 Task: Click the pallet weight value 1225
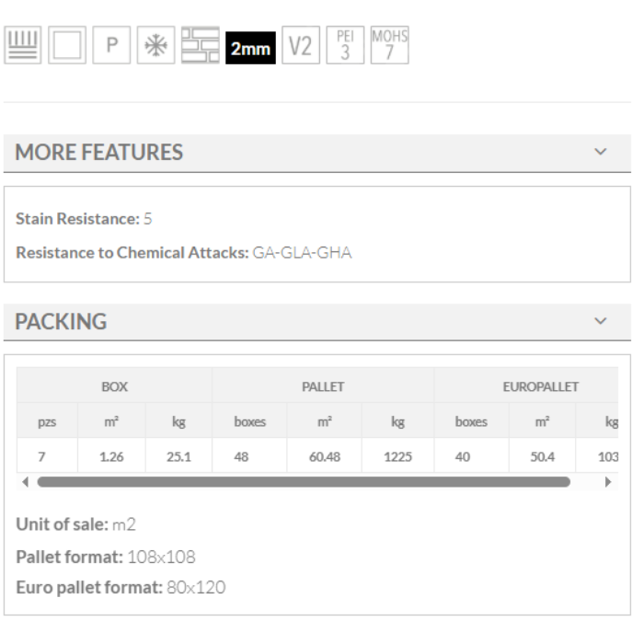397,455
